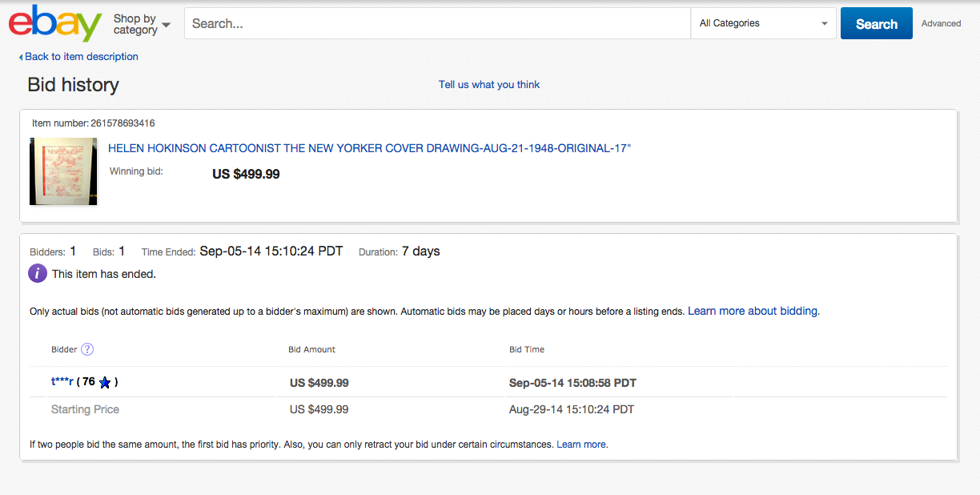Click the Bidder help question mark icon
The height and width of the screenshot is (495, 980).
click(x=87, y=349)
